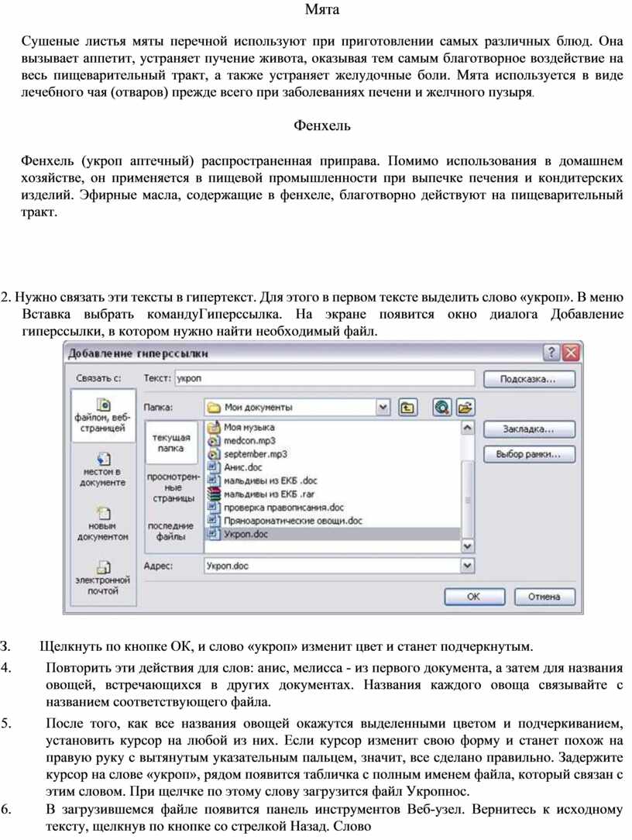
Task: Switch to 'текущая папка' view
Action: [x=171, y=442]
